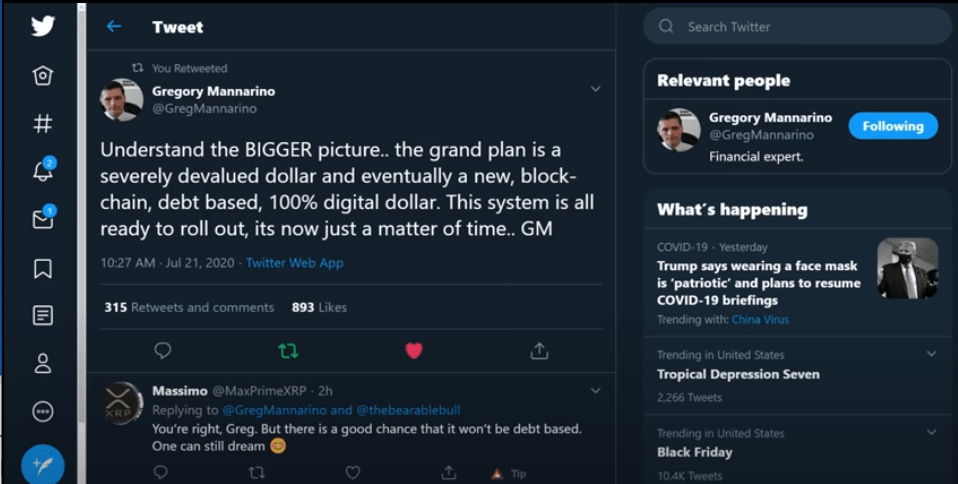Screen dimensions: 958x484
Task: Open Lists icon in sidebar
Action: (43, 316)
